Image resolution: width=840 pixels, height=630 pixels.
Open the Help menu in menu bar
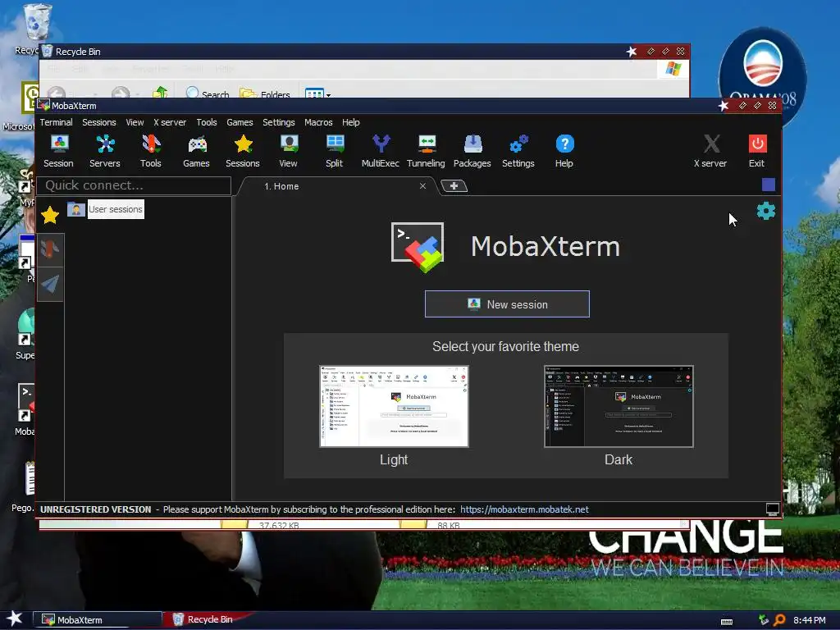coord(351,122)
